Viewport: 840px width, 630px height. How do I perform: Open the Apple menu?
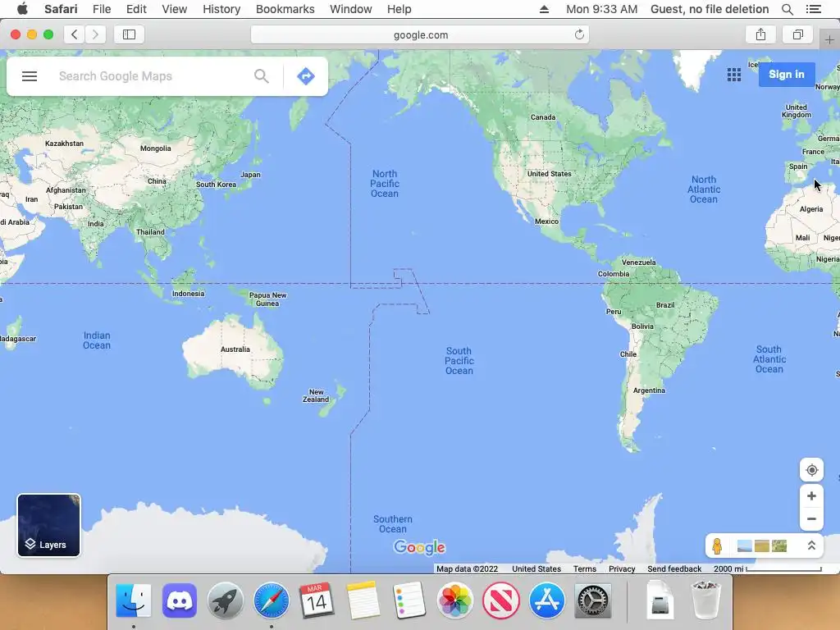(x=22, y=9)
